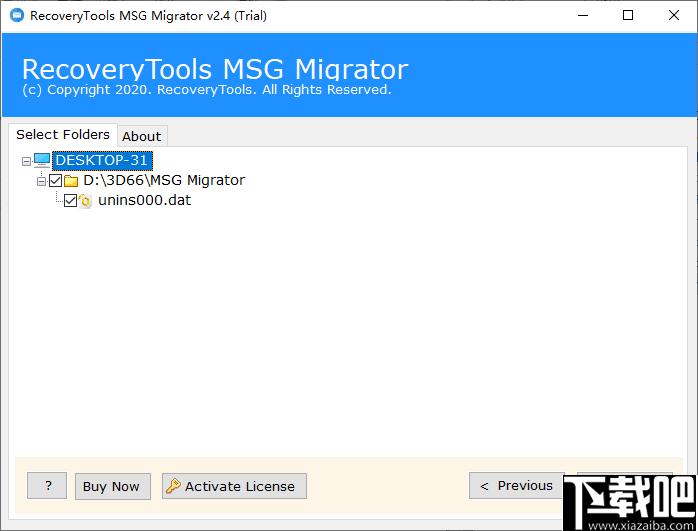The image size is (698, 531).
Task: Click the yellow folder icon for MSG Migrator
Action: pyautogui.click(x=71, y=181)
